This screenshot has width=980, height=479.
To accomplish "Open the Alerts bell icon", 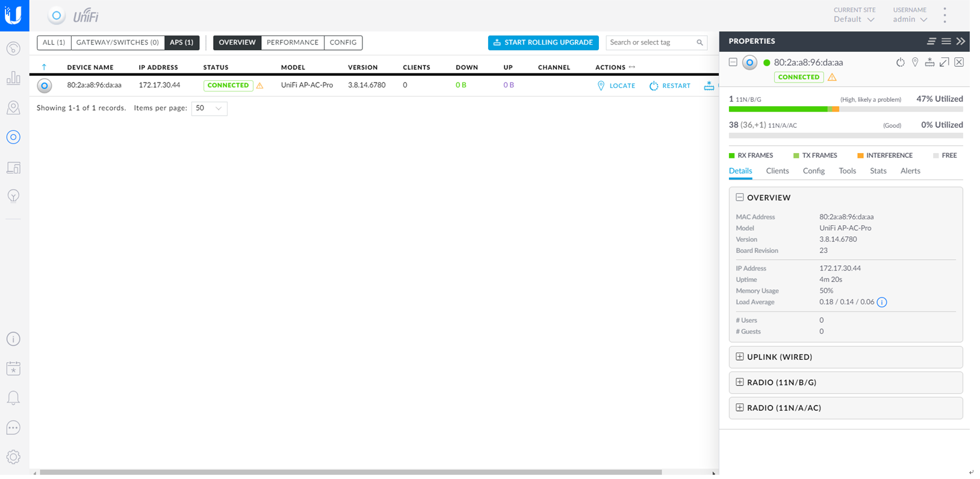I will [13, 398].
